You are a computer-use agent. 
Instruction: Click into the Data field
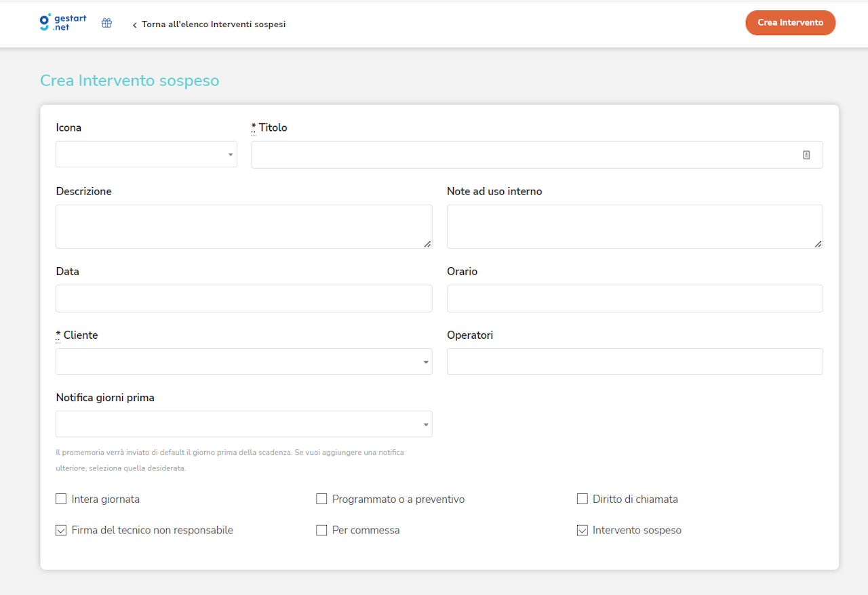[x=243, y=299]
